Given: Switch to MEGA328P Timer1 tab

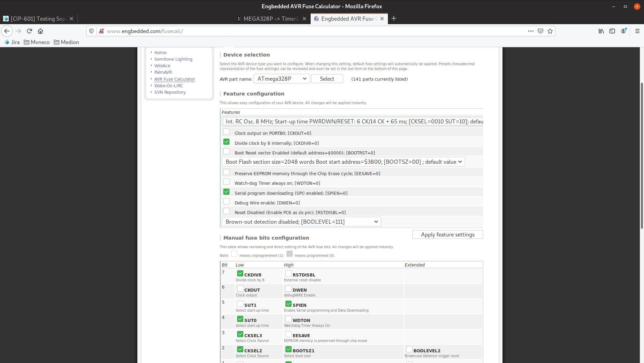Looking at the screenshot, I should coord(272,19).
